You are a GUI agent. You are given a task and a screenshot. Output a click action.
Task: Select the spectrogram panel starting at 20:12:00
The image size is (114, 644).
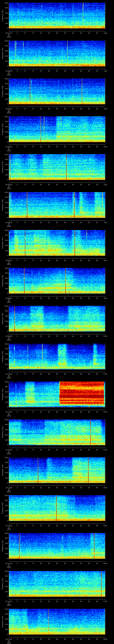(57, 432)
